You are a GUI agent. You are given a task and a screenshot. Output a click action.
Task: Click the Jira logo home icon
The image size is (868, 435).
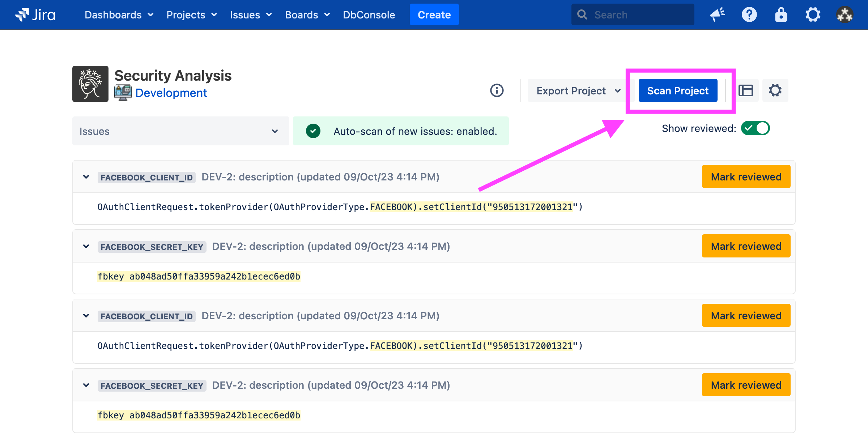tap(35, 15)
